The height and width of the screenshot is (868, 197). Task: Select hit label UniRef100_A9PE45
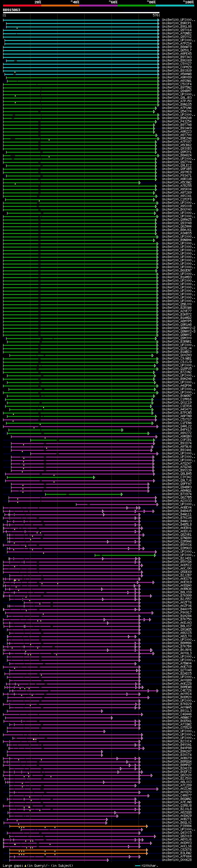(176, 54)
